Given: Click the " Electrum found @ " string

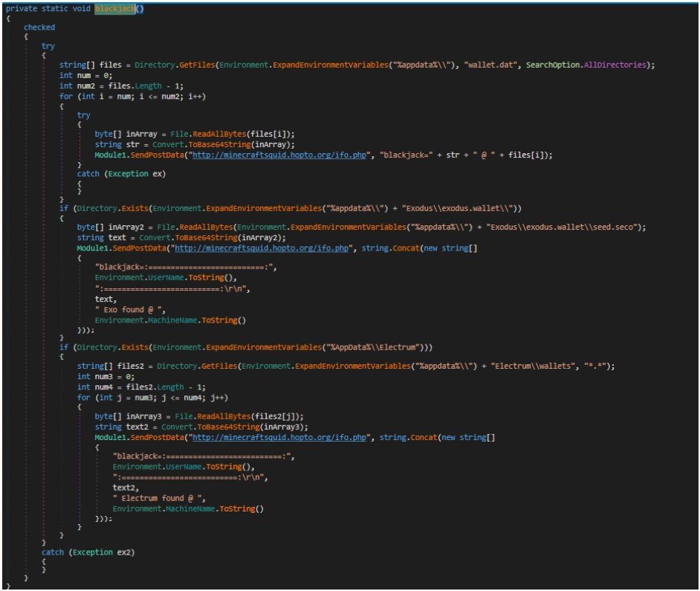Looking at the screenshot, I should point(157,498).
